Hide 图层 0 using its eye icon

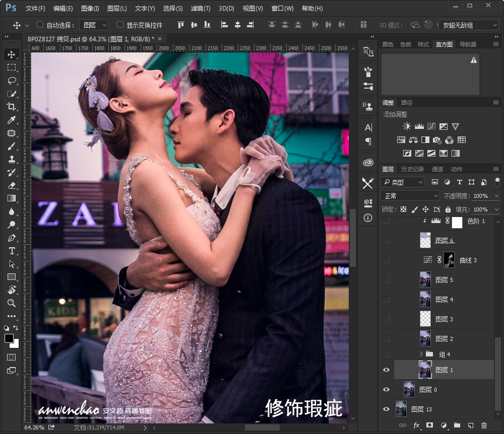pos(386,389)
